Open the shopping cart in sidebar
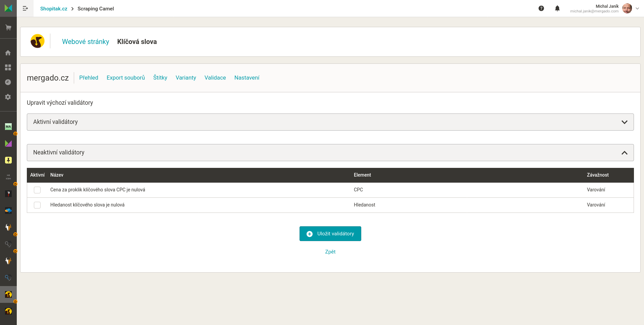Viewport: 644px width, 325px height. [x=8, y=28]
